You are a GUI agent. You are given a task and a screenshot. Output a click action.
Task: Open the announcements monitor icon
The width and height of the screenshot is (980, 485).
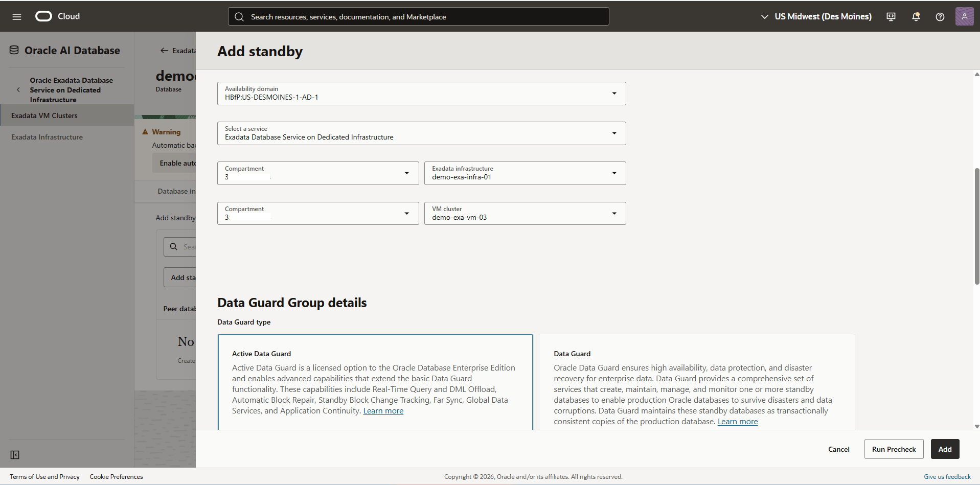click(891, 16)
